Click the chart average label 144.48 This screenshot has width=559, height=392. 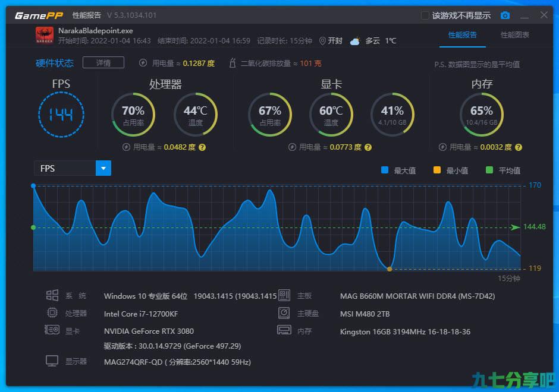click(x=535, y=227)
